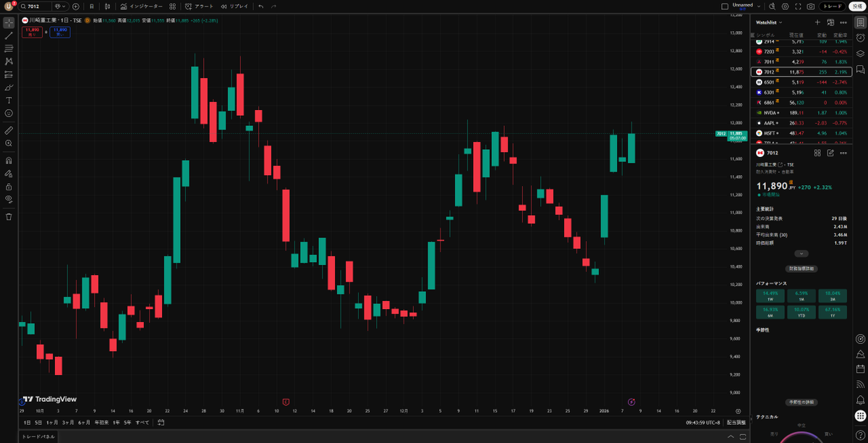This screenshot has width=868, height=443.
Task: Open the 09:43:59 UTC+8 timezone menu
Action: (702, 422)
